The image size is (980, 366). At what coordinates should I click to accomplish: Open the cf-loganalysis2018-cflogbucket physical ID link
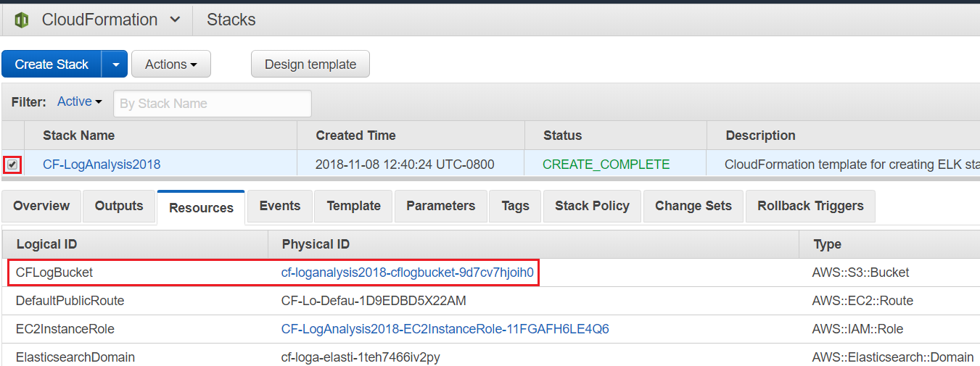click(x=408, y=273)
